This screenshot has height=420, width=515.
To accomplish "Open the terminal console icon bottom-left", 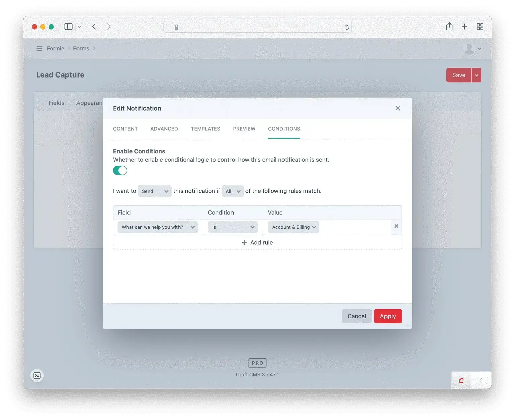I will click(x=37, y=375).
